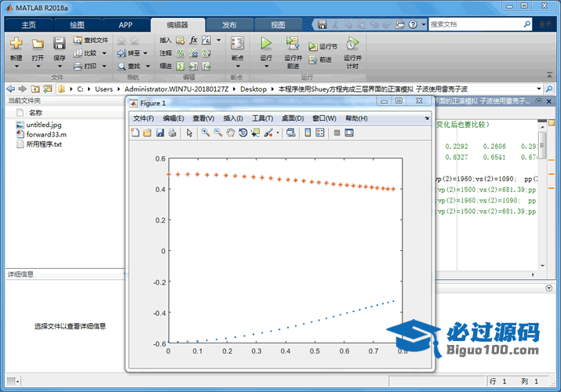Open Figure 1 查看(V) menu
Screen dimensions: 561x392
click(203, 118)
